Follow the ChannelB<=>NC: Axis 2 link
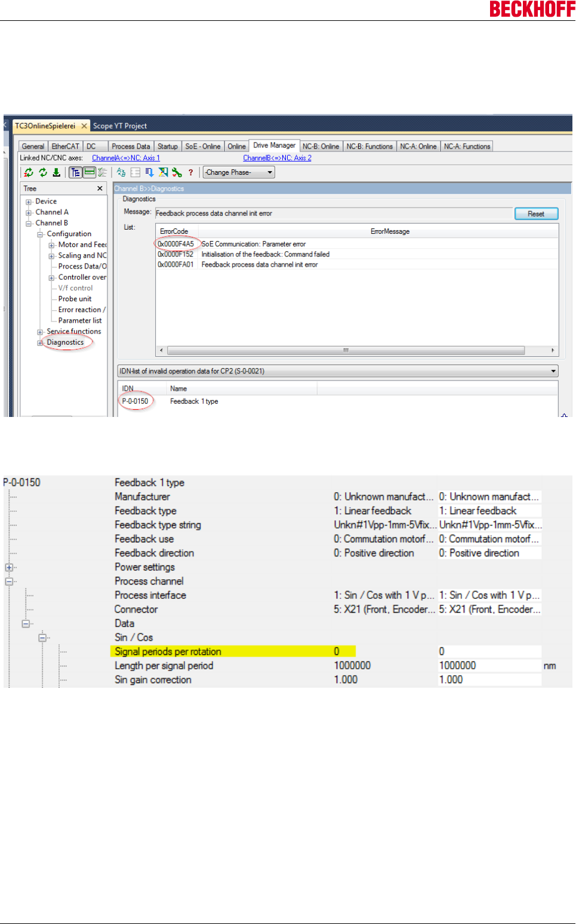 (278, 158)
